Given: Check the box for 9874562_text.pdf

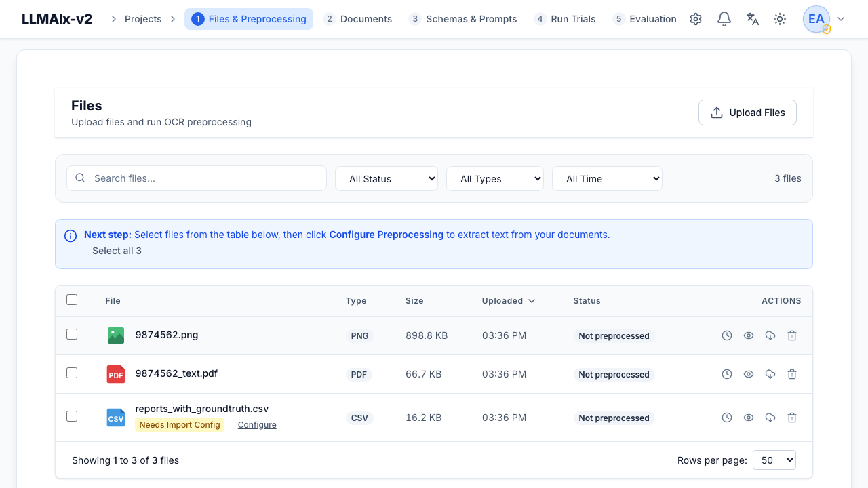Looking at the screenshot, I should 72,373.
